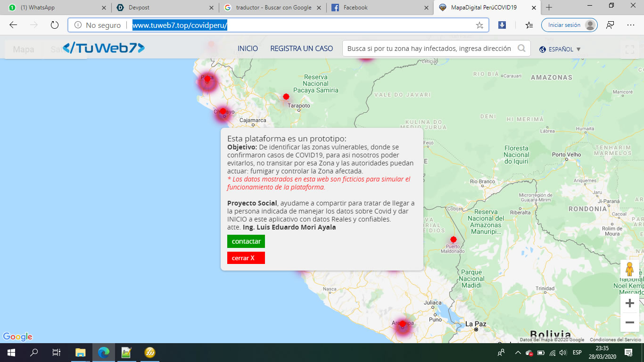Open favorites list icon
644x362 pixels.
click(529, 25)
